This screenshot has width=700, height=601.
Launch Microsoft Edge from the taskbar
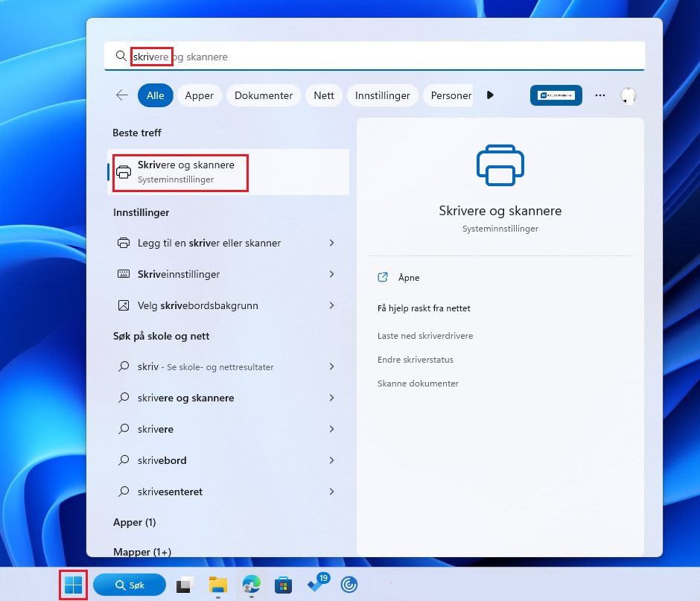coord(252,585)
